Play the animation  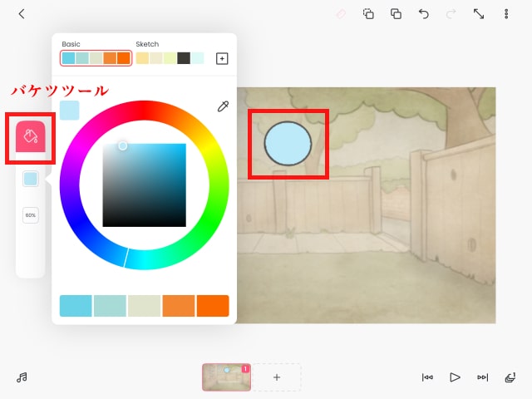pos(455,377)
